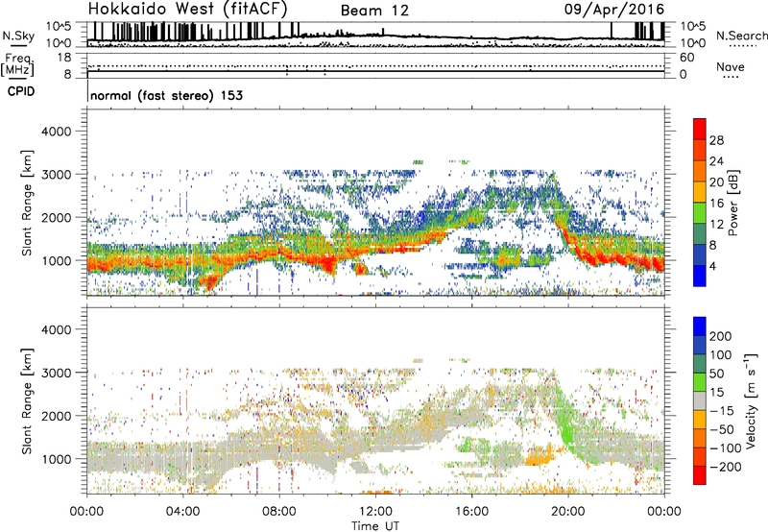
Task: Click the velocity colorbar value '-15'
Action: point(722,411)
